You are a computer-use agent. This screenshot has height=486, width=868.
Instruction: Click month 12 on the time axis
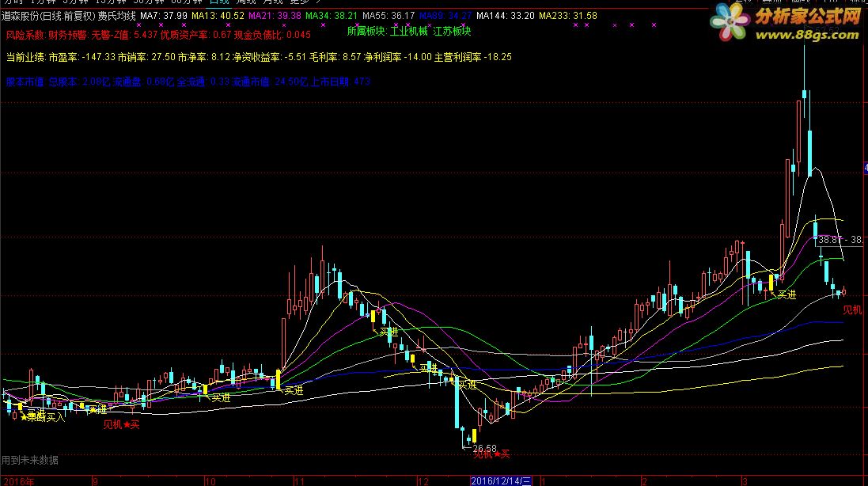pos(423,481)
